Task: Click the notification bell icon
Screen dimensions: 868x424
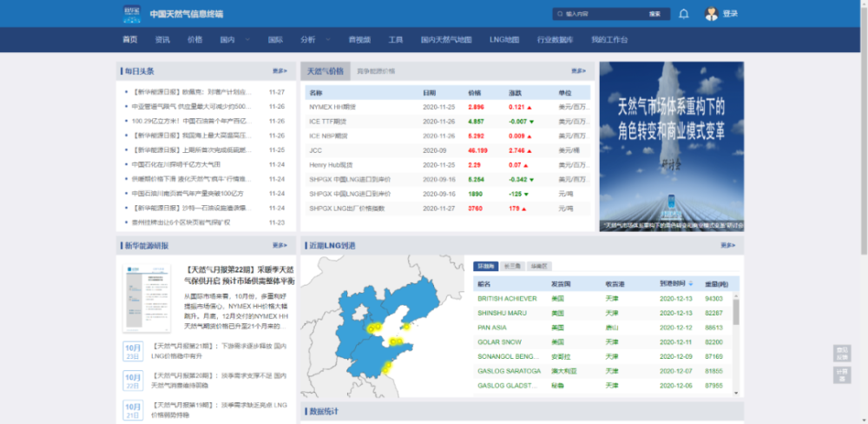Action: 684,14
